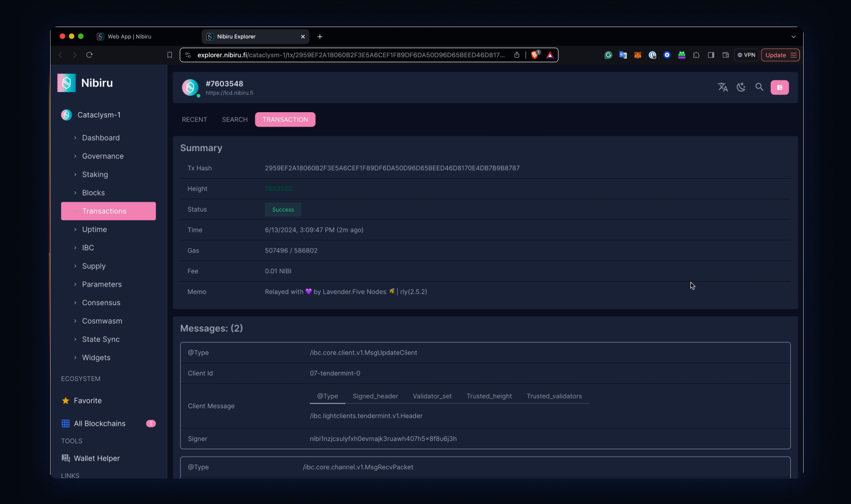This screenshot has height=504, width=851.
Task: Expand the Staking sidebar item
Action: (109, 174)
